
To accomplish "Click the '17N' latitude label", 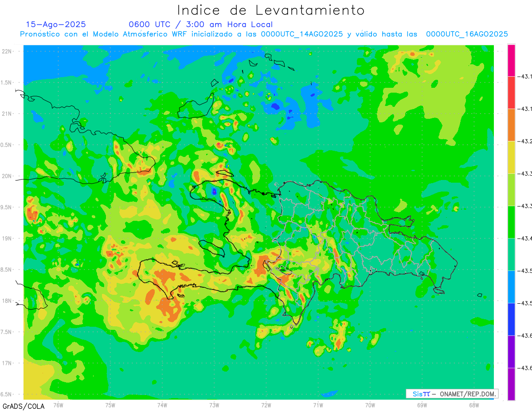I will coord(8,363).
